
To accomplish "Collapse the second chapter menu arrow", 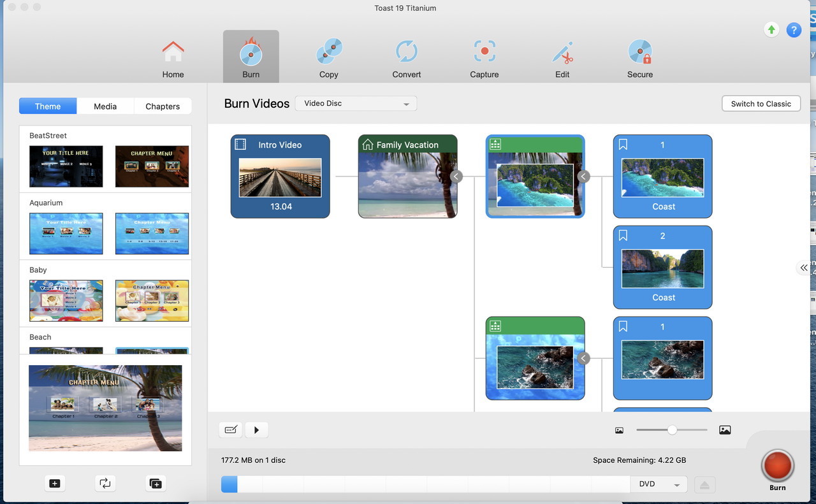I will 583,358.
